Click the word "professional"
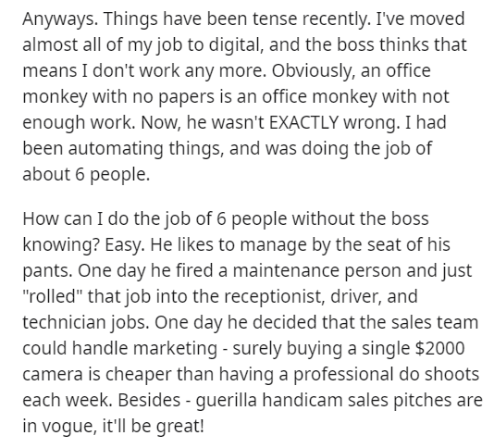The width and height of the screenshot is (494, 448). click(x=344, y=375)
